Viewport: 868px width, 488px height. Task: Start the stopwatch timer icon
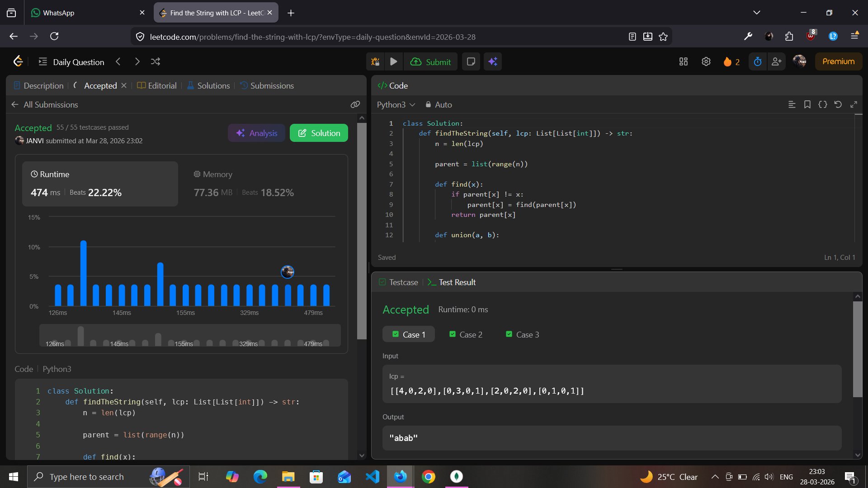coord(758,62)
